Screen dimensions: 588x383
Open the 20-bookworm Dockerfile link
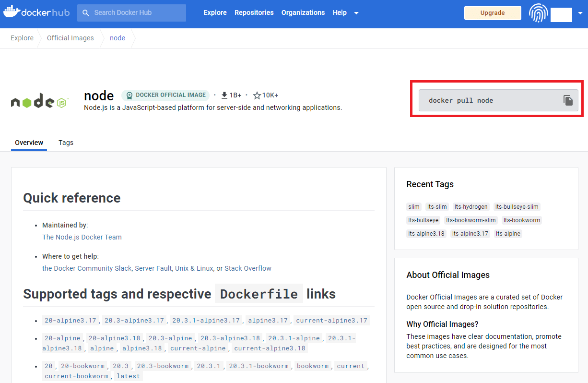82,366
